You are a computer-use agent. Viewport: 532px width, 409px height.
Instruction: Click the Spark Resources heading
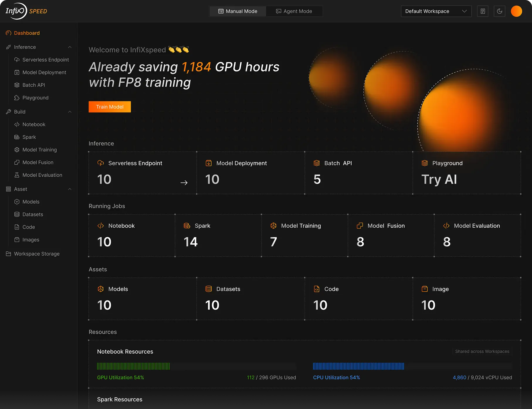120,400
